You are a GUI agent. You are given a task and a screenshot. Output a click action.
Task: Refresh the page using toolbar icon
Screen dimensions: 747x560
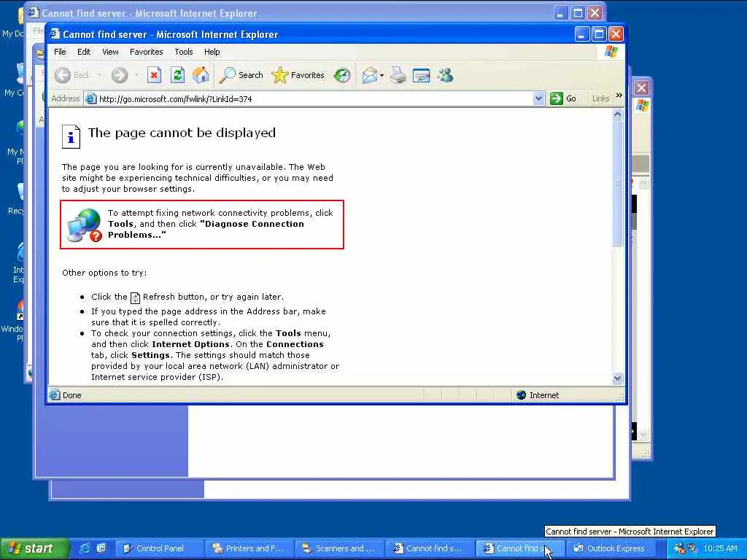(x=178, y=75)
